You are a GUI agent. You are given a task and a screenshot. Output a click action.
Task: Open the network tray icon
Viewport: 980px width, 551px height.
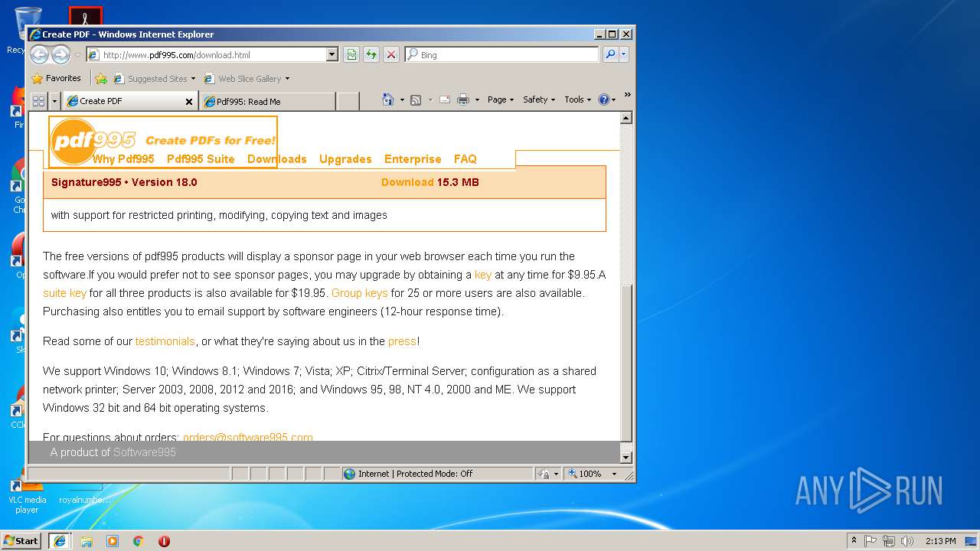[x=889, y=540]
